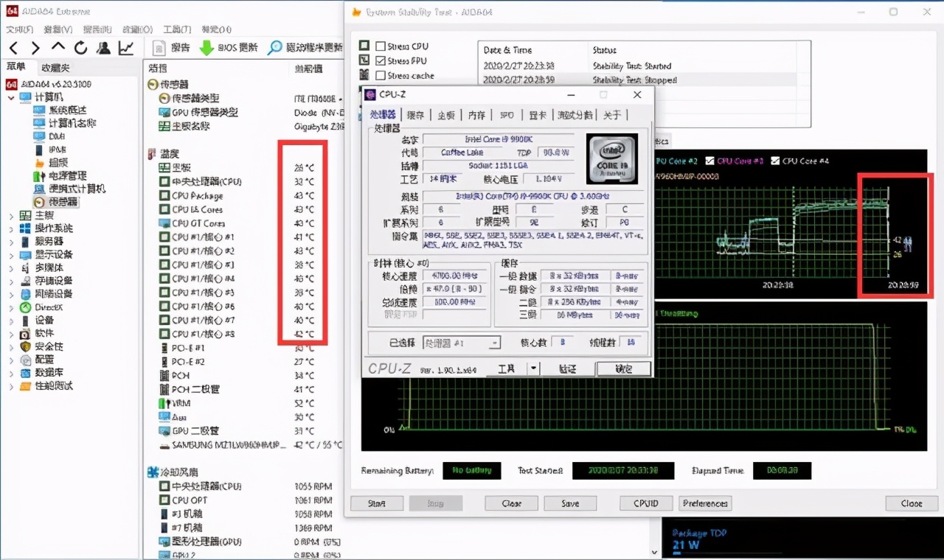The height and width of the screenshot is (560, 944).
Task: Click Start in the System Stability Test
Action: click(x=376, y=504)
